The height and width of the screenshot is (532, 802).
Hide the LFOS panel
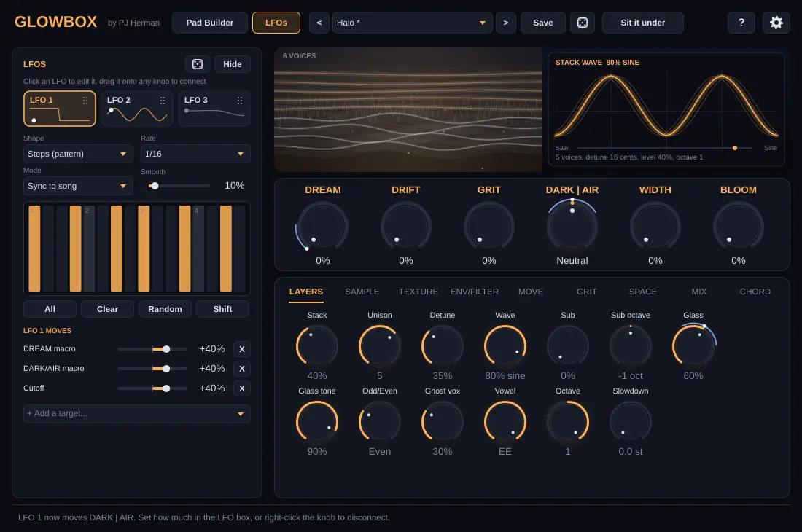pos(232,64)
